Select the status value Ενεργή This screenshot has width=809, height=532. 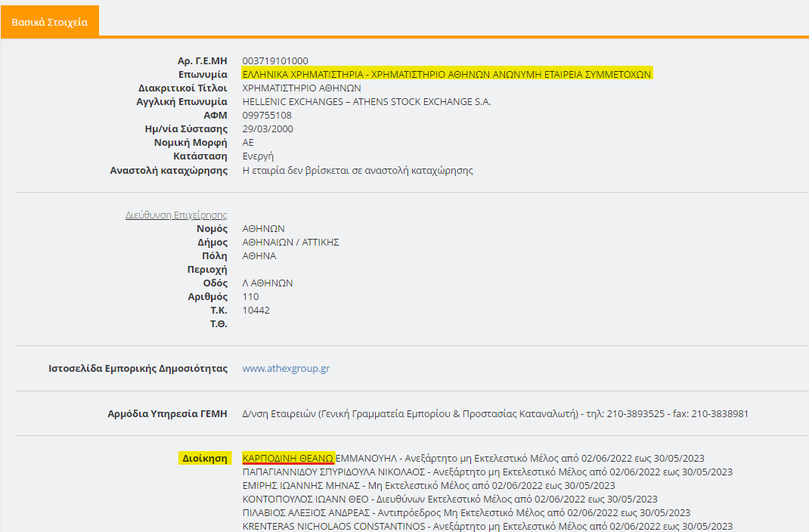point(258,156)
